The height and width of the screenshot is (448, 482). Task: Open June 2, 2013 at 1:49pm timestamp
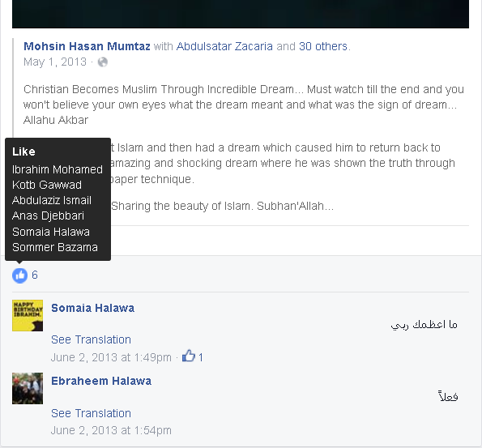click(x=111, y=357)
